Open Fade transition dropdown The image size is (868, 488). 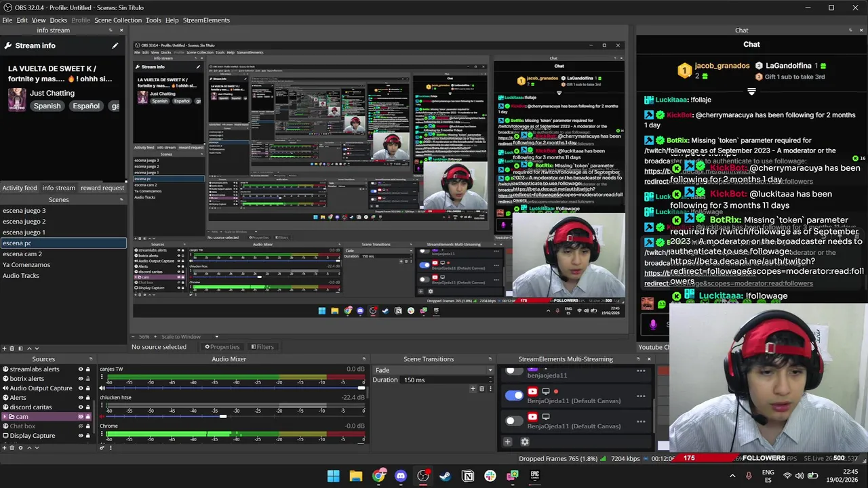433,370
